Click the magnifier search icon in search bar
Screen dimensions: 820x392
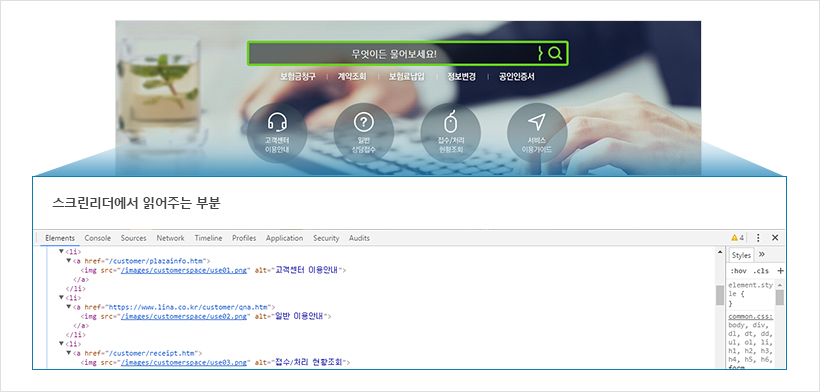tap(555, 53)
